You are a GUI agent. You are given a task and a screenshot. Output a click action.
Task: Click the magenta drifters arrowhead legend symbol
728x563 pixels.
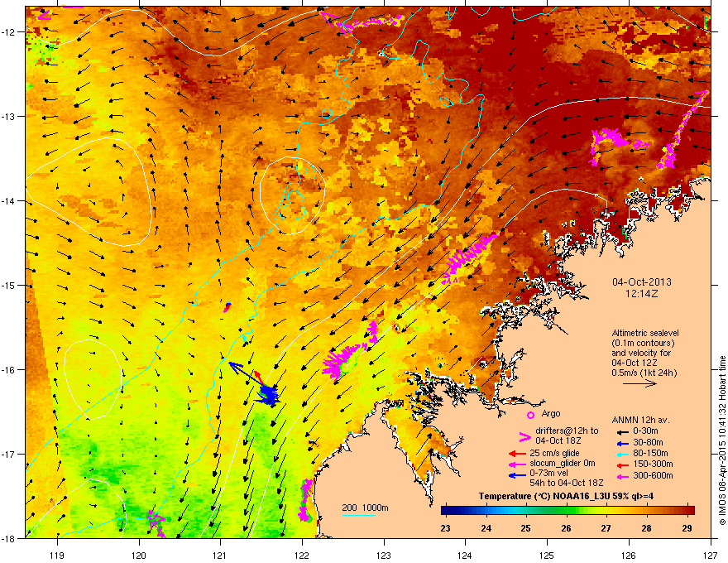point(524,436)
